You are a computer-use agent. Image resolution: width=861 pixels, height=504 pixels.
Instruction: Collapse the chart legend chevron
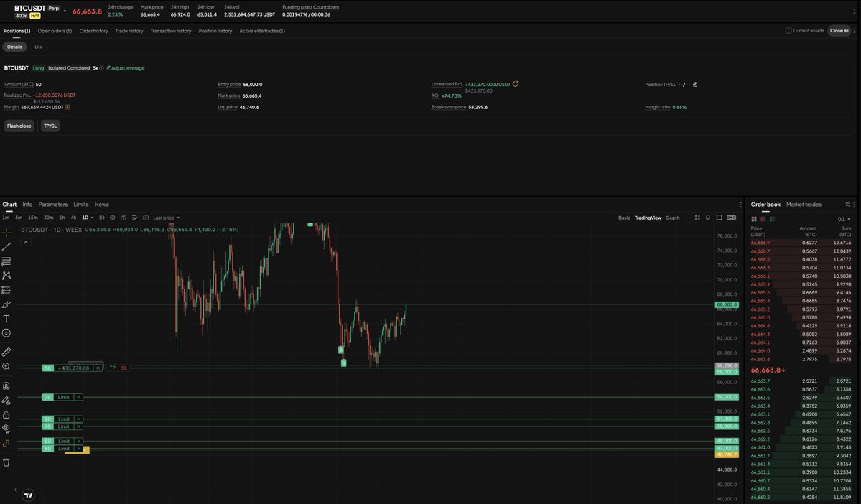(26, 242)
